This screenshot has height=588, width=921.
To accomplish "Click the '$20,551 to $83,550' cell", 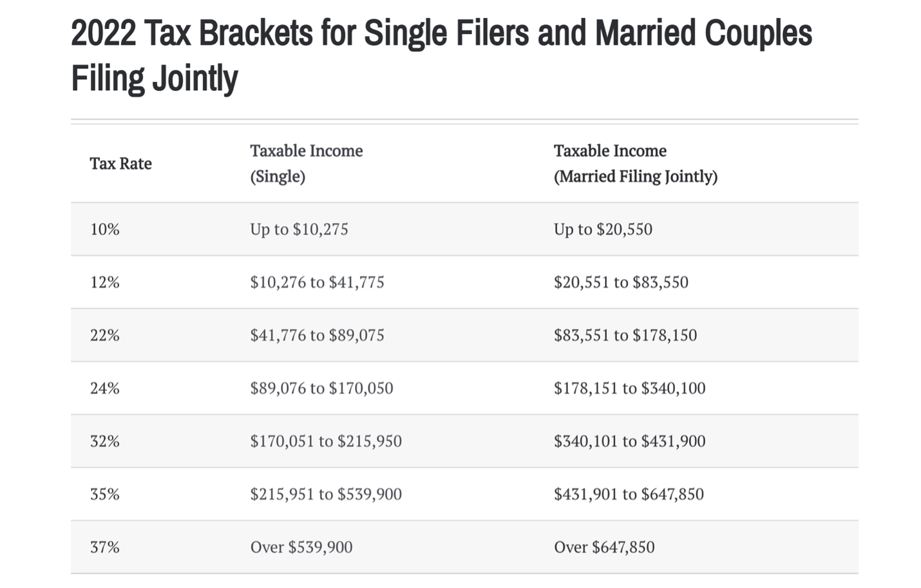I will point(621,282).
